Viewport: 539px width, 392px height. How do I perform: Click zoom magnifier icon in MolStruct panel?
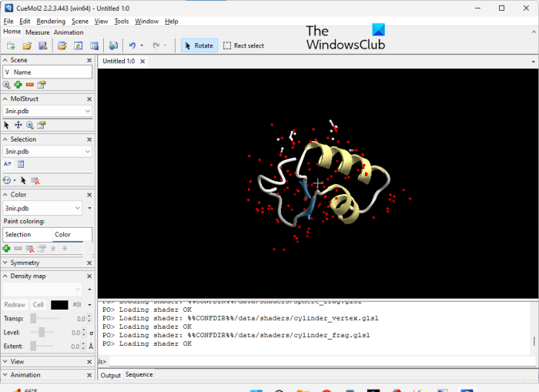[x=30, y=124]
